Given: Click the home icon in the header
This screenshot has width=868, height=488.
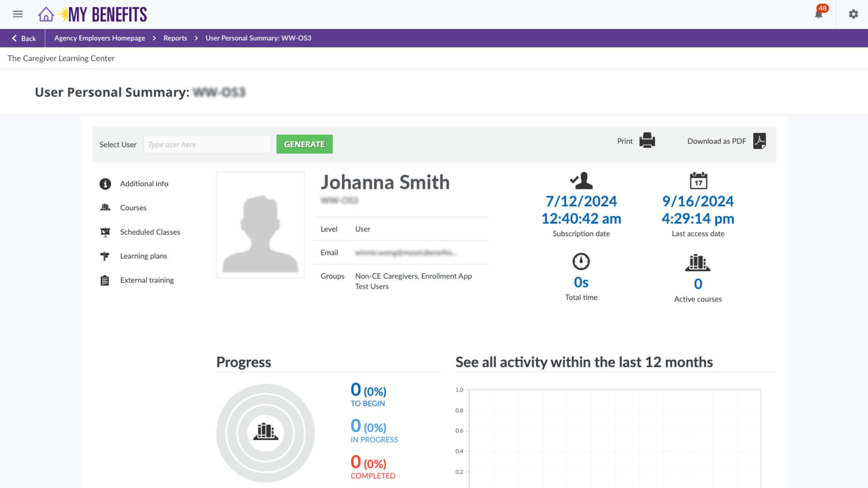Looking at the screenshot, I should (45, 14).
